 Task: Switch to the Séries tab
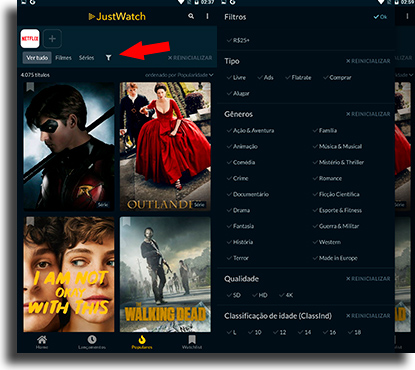(87, 58)
